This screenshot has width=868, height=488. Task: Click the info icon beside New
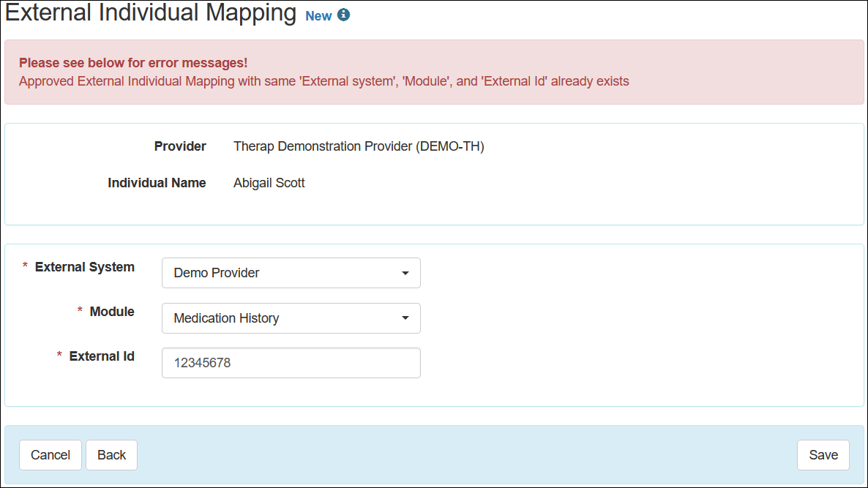(343, 15)
